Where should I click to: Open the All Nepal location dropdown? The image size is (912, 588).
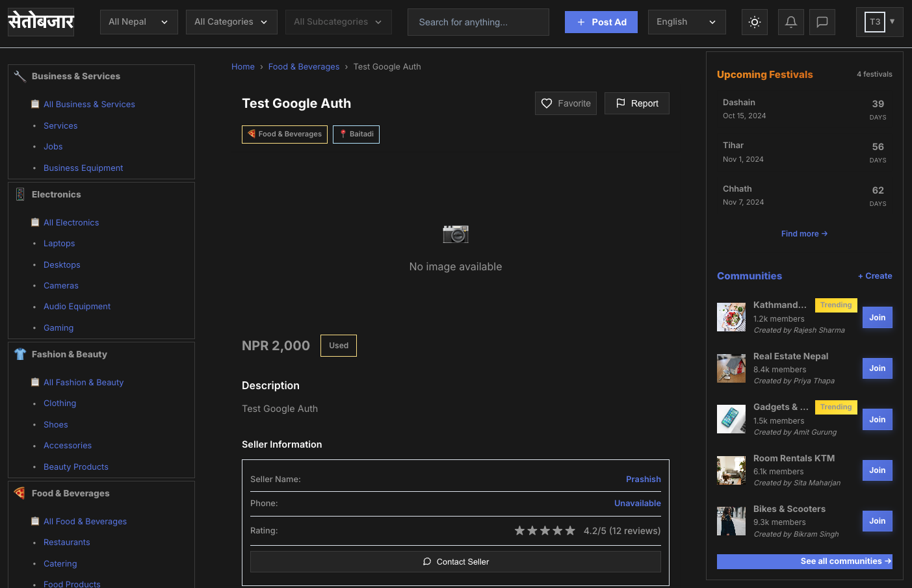(138, 22)
